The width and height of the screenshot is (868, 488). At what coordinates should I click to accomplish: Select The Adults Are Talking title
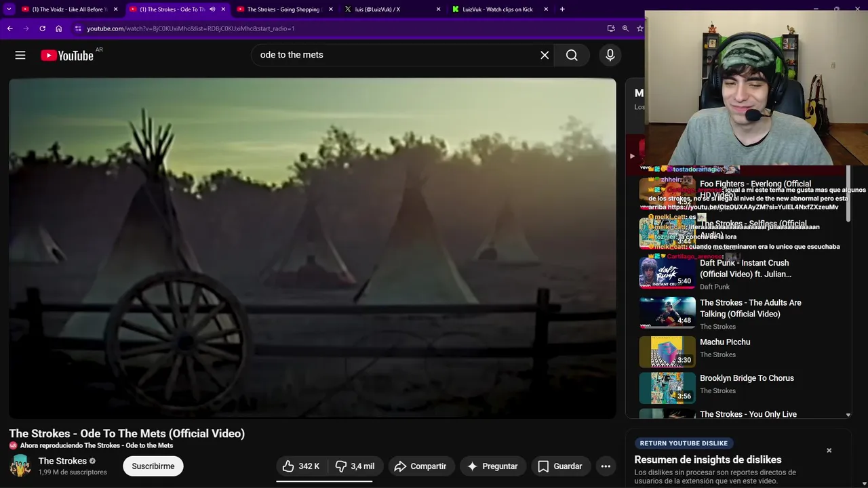point(751,308)
